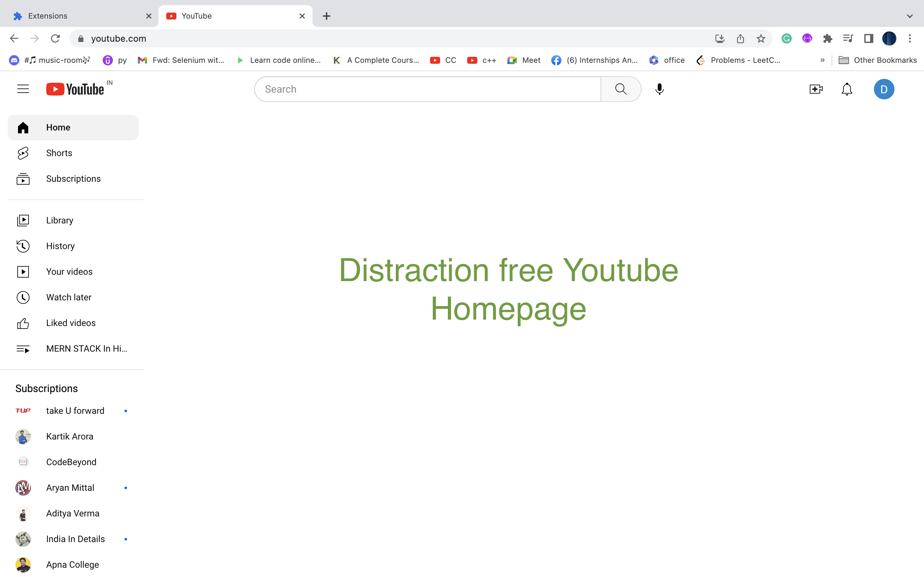Start voice search with microphone icon

point(659,89)
